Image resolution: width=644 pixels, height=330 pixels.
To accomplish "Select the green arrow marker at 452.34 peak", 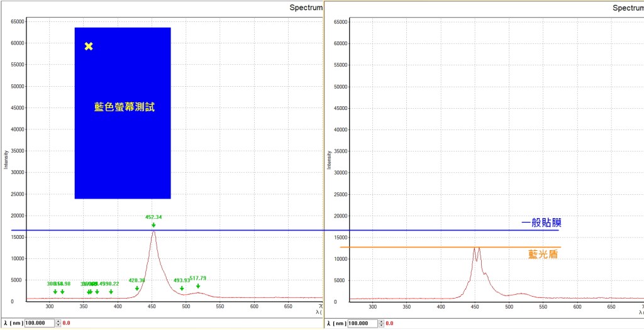I will click(x=153, y=224).
